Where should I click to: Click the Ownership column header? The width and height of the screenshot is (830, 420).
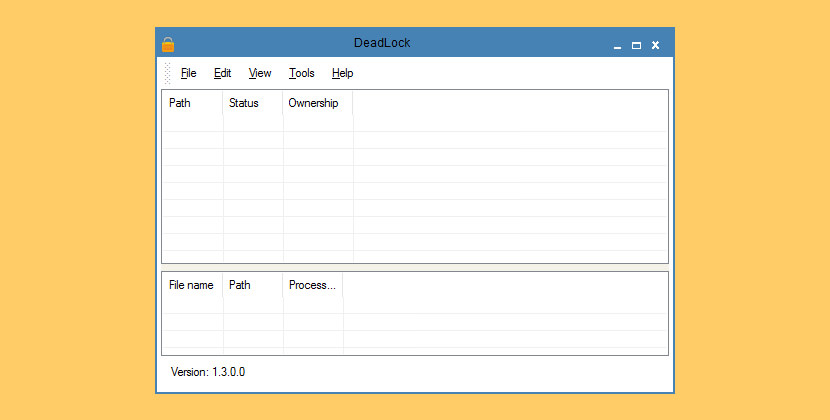pos(318,103)
